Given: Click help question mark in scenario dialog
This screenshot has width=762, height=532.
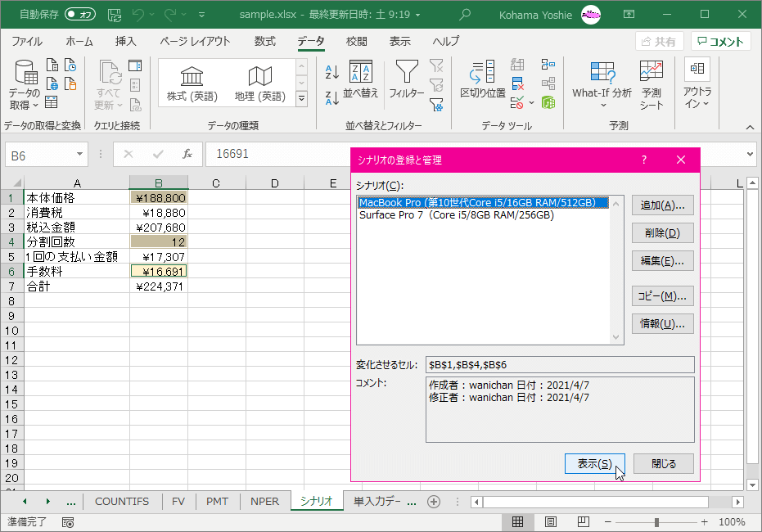Looking at the screenshot, I should coord(644,160).
